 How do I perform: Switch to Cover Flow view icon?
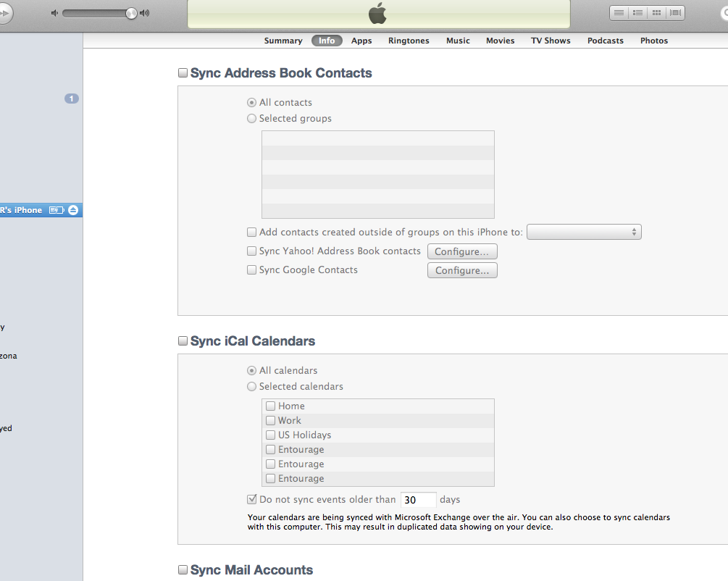click(x=676, y=13)
